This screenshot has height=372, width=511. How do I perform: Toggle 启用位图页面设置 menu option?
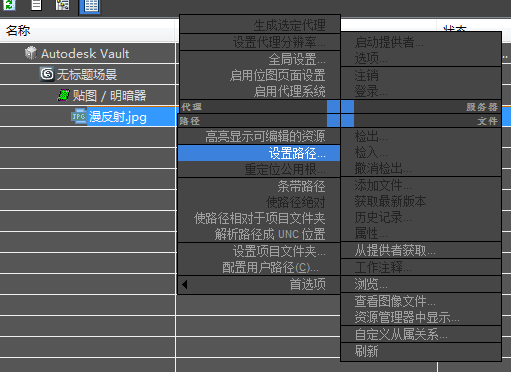(x=260, y=75)
